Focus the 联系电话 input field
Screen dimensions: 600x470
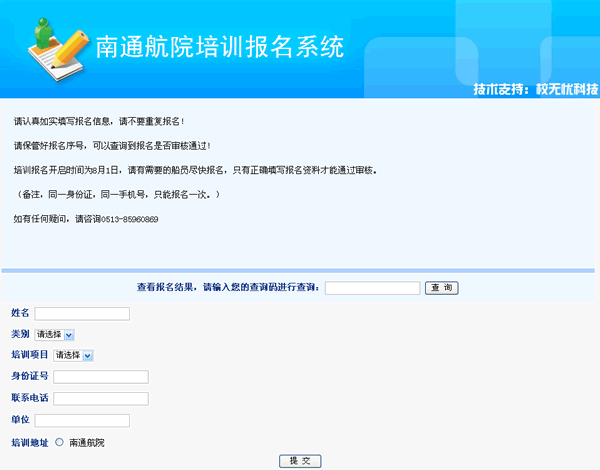point(101,398)
